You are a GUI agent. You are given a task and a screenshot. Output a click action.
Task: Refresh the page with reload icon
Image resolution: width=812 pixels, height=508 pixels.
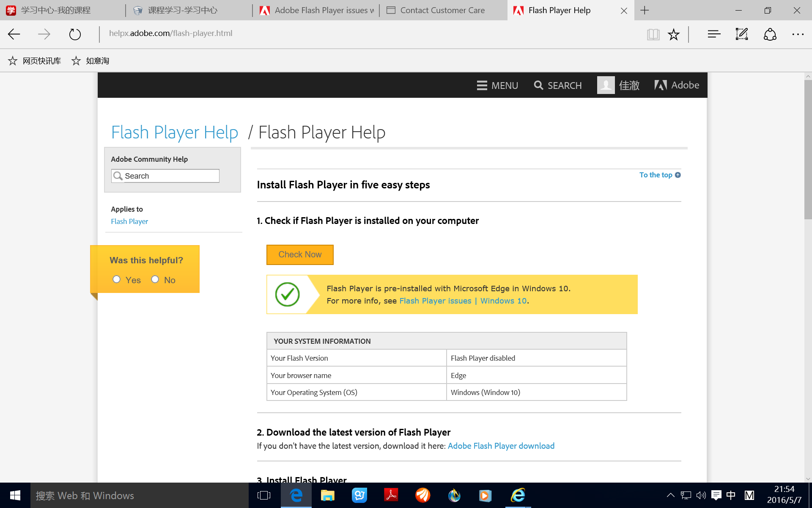(75, 34)
